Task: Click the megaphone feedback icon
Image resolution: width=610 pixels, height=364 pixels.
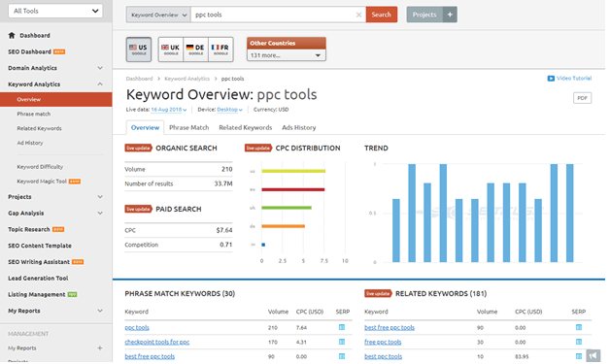Action: tap(593, 355)
